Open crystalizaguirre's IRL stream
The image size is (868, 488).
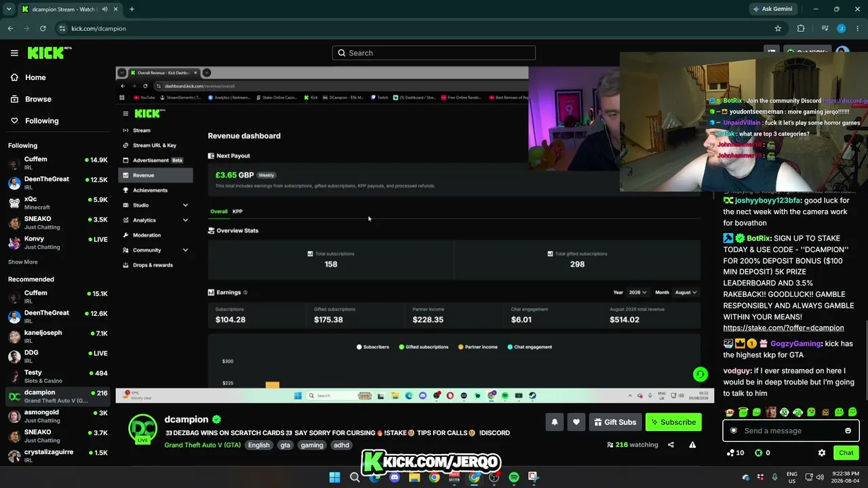coord(58,455)
